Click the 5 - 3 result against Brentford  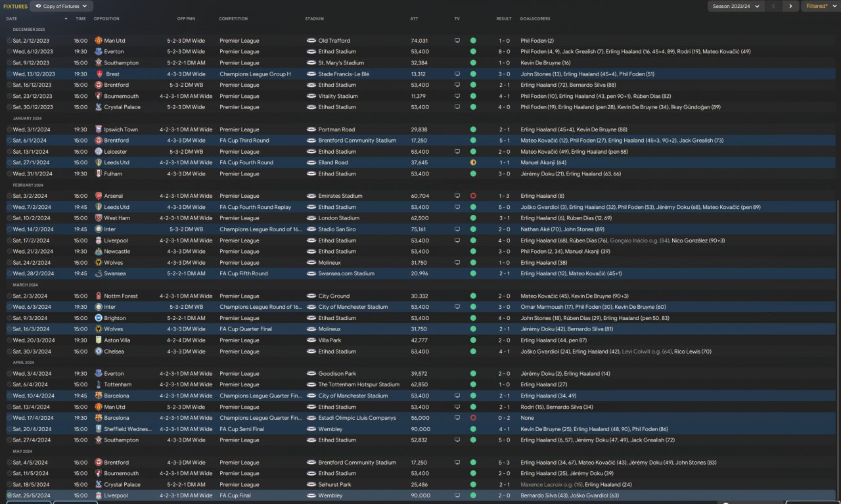tap(504, 463)
